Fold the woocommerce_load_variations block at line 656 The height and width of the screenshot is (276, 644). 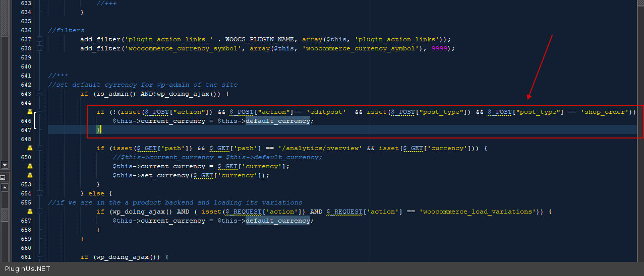[40, 212]
